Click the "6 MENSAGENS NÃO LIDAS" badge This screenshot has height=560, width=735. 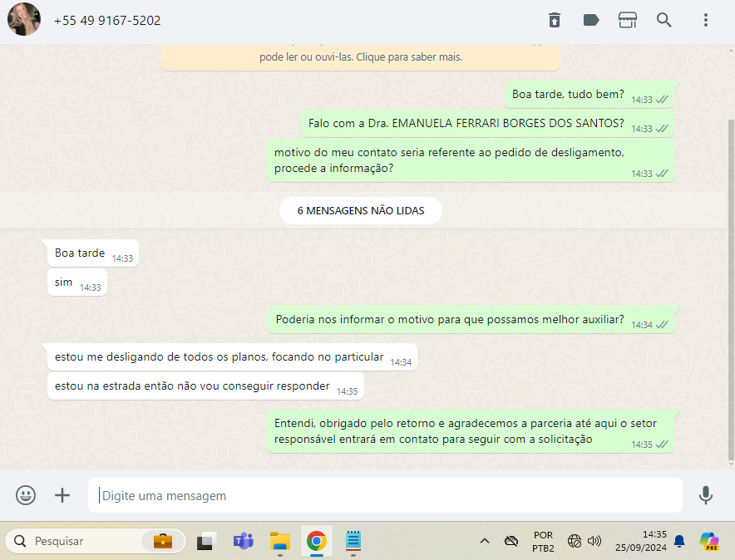(x=361, y=211)
